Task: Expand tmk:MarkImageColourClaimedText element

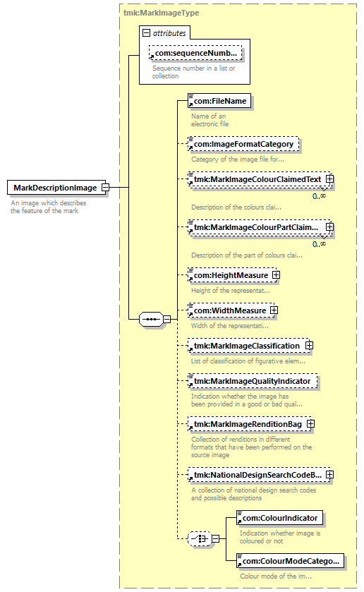Action: pyautogui.click(x=329, y=179)
